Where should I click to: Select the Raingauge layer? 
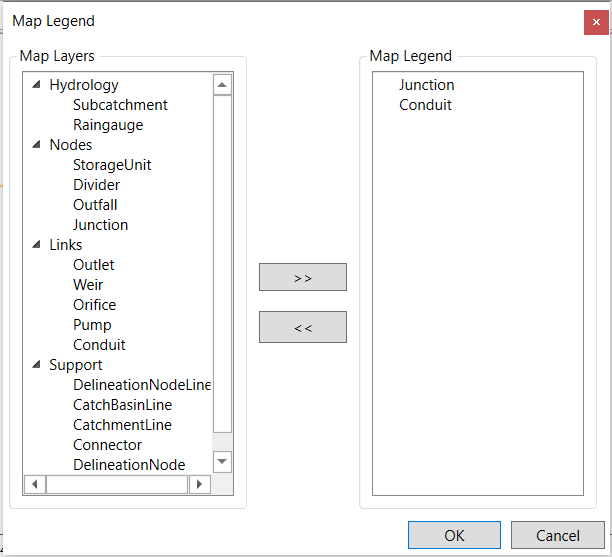108,125
